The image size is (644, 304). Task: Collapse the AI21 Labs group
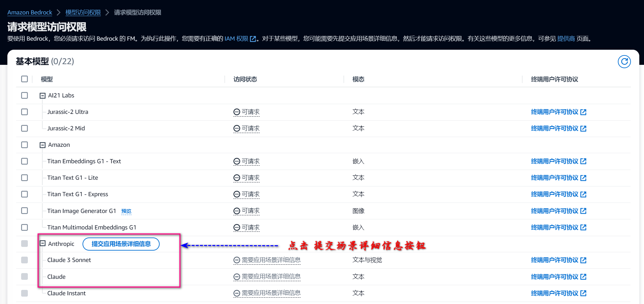[43, 96]
